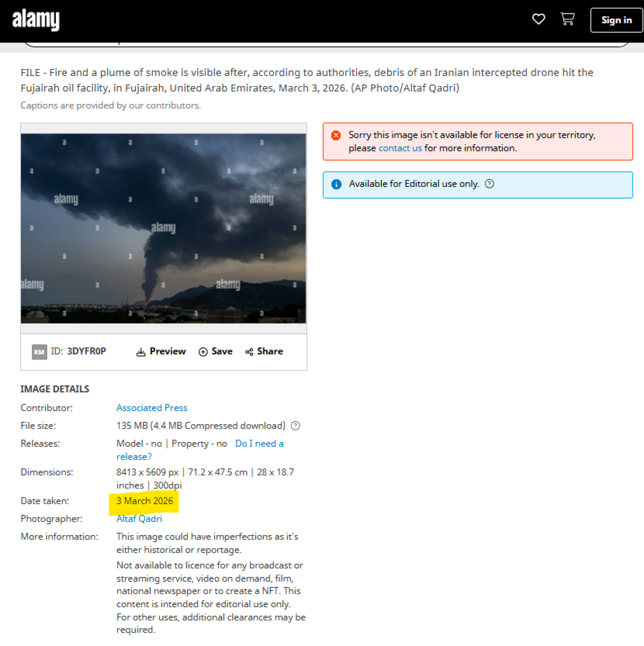Follow the contact us link
644x646 pixels.
400,148
